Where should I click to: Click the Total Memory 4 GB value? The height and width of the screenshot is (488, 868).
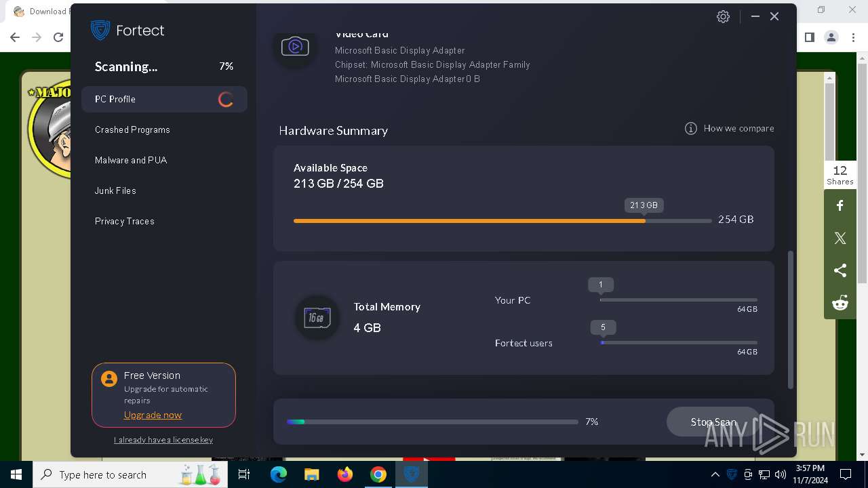click(367, 328)
